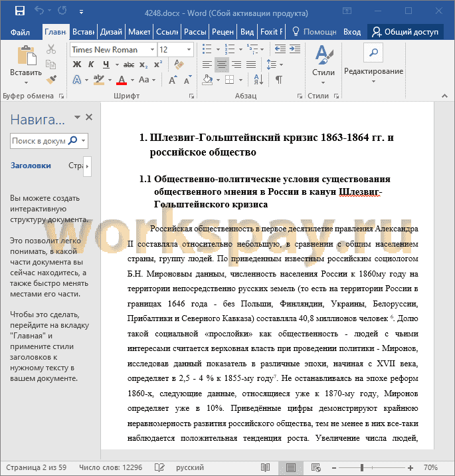Open the Файл tab
The image size is (455, 476).
pos(20,32)
